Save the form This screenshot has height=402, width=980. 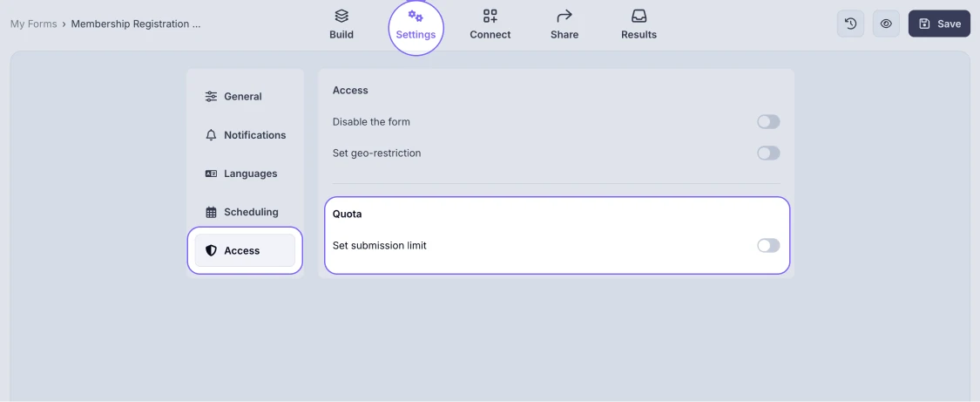tap(939, 24)
